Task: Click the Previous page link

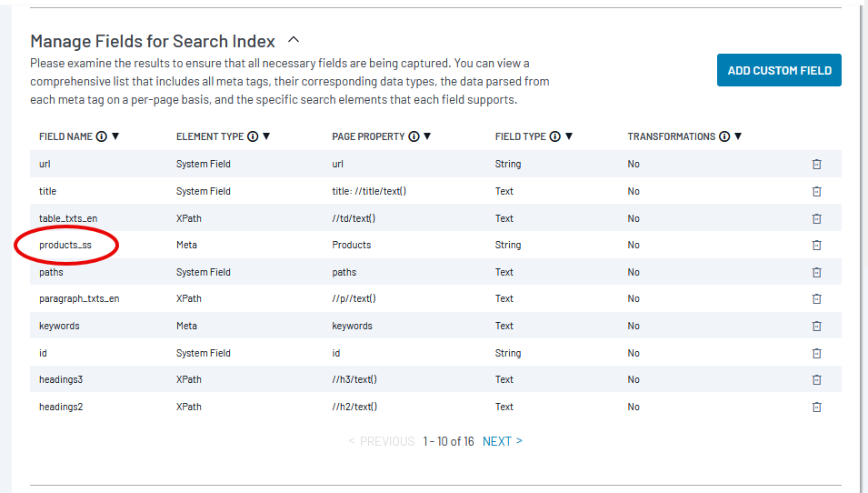Action: pos(382,441)
